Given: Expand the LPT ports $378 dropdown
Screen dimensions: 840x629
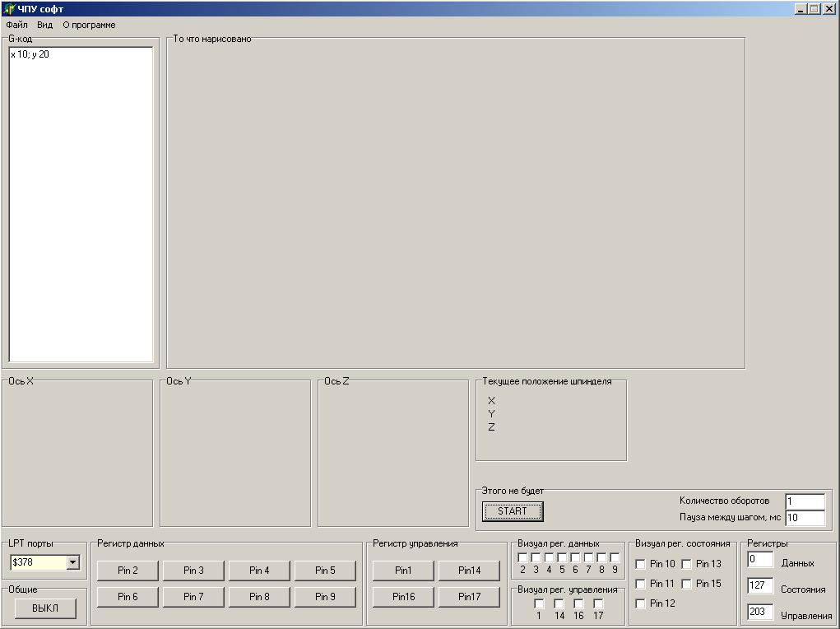Looking at the screenshot, I should coord(72,562).
